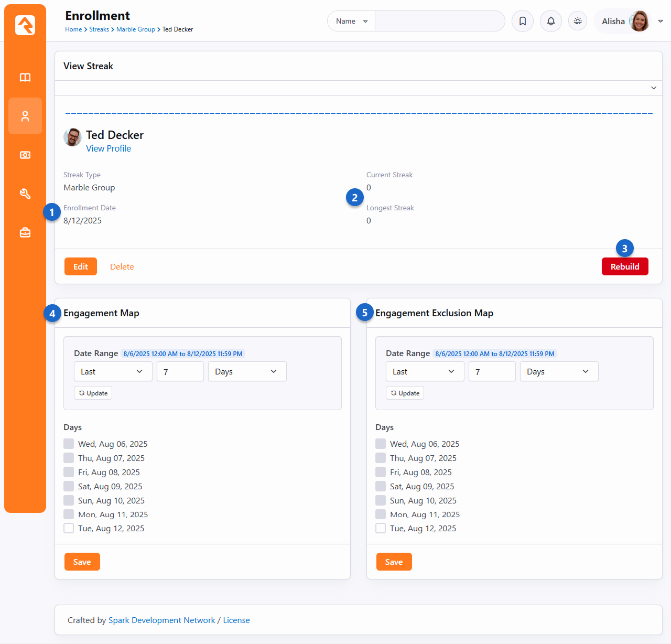Open the notifications bell icon
Image resolution: width=671 pixels, height=644 pixels.
pyautogui.click(x=551, y=22)
